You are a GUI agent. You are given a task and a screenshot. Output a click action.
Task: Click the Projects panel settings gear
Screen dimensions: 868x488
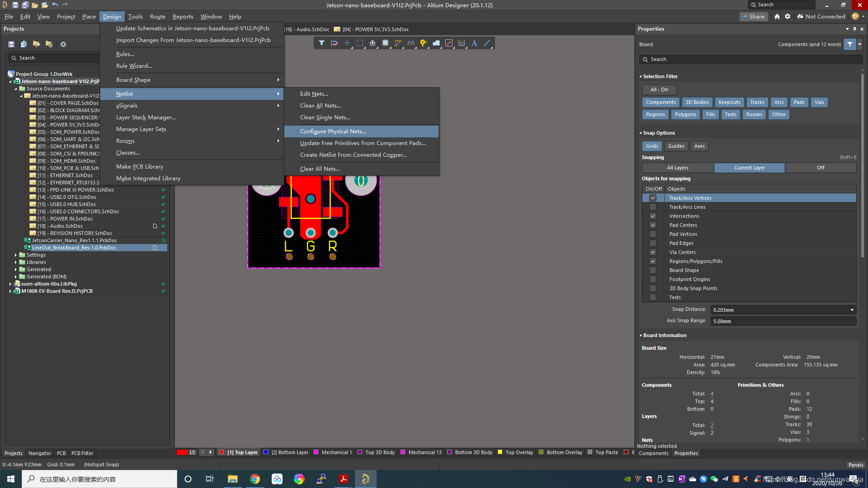click(x=63, y=44)
